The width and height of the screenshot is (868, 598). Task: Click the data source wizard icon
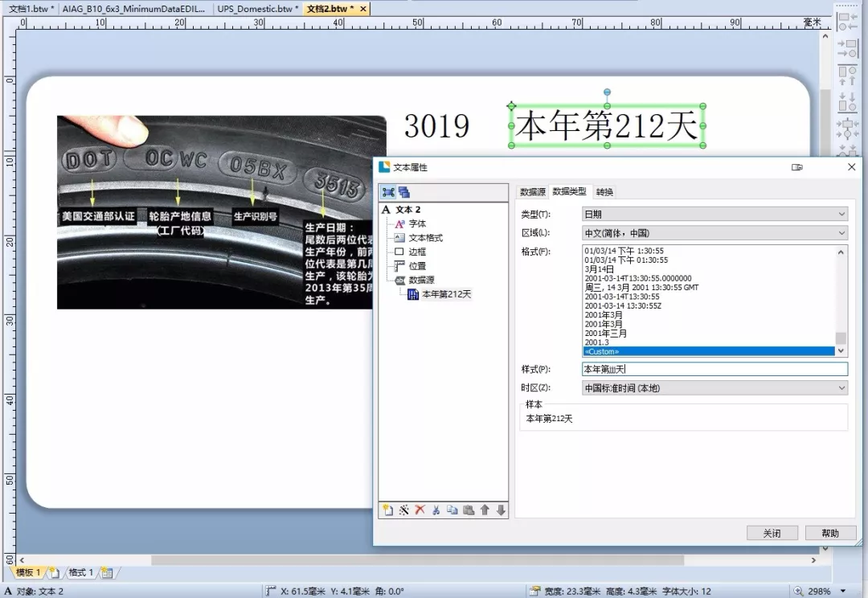pyautogui.click(x=404, y=510)
